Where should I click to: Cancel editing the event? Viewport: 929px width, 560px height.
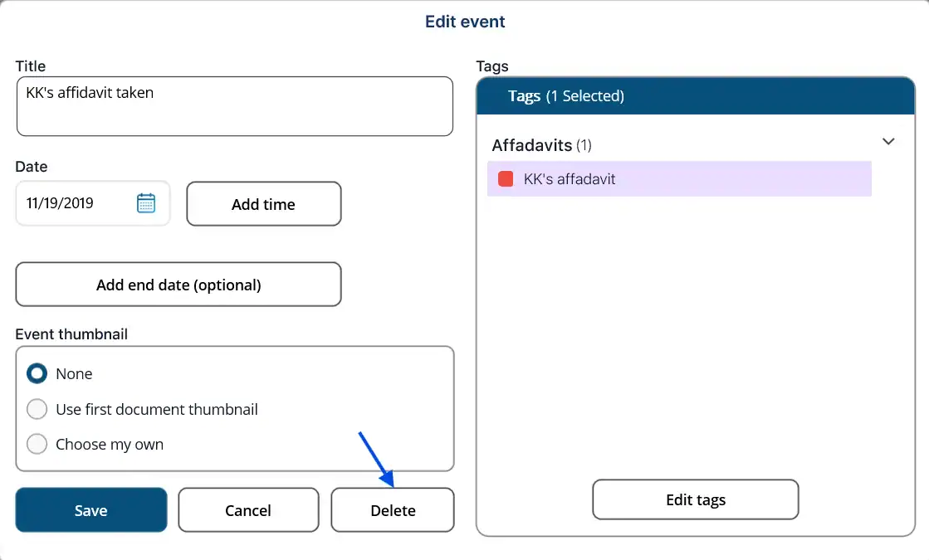(x=248, y=510)
